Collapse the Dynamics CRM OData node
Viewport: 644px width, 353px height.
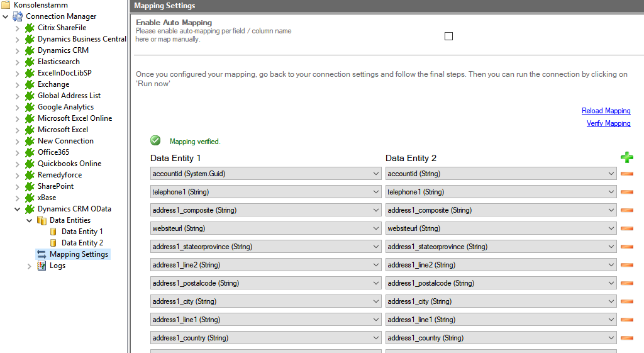(x=18, y=209)
